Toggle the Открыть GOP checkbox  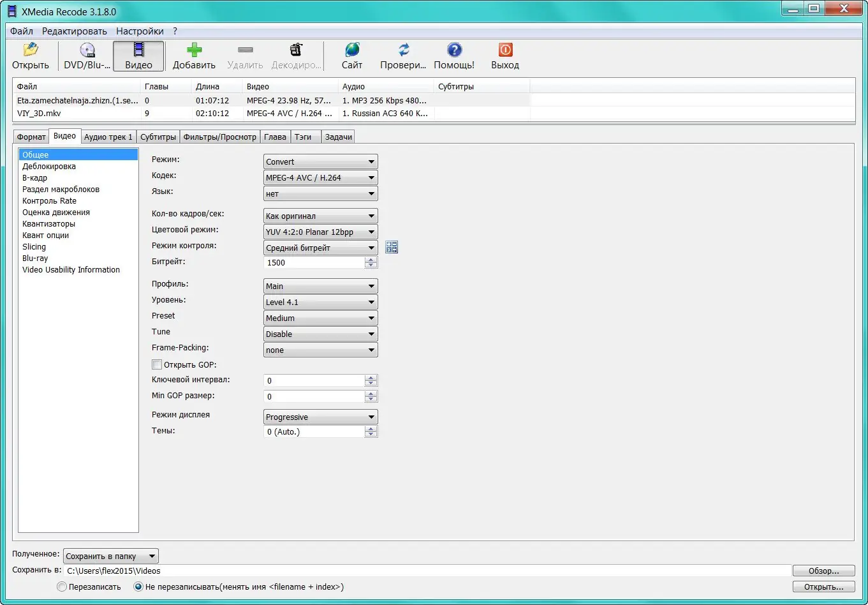157,364
